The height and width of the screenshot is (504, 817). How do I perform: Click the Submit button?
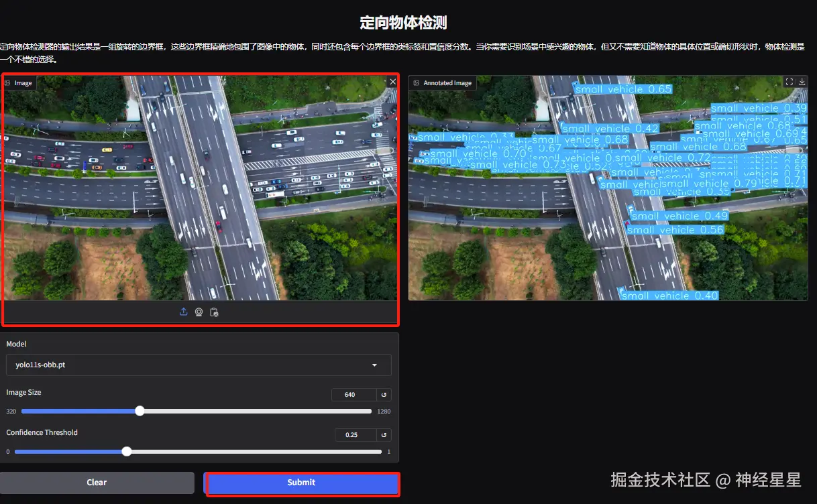pos(301,483)
